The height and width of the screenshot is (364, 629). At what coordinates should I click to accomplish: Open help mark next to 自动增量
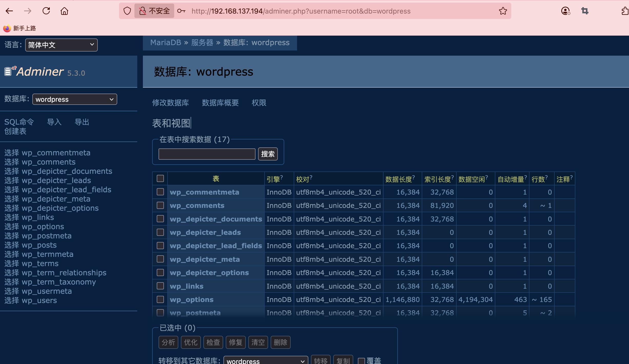click(x=526, y=177)
